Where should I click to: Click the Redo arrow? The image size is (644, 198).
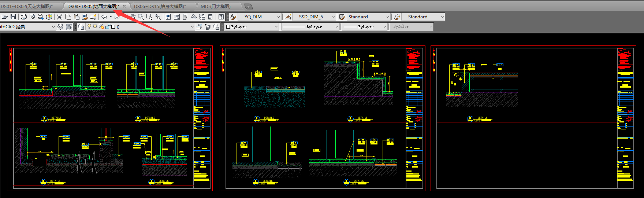coord(117,17)
